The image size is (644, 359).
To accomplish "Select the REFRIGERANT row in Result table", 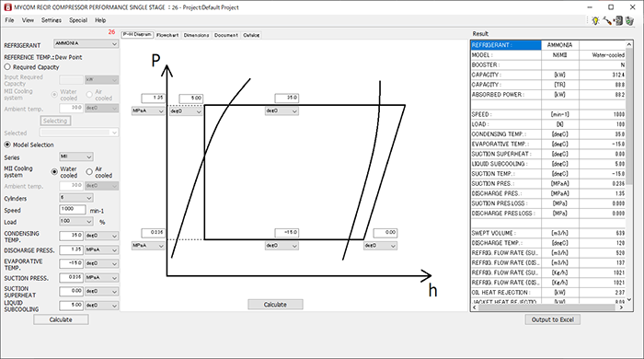I will (x=548, y=45).
